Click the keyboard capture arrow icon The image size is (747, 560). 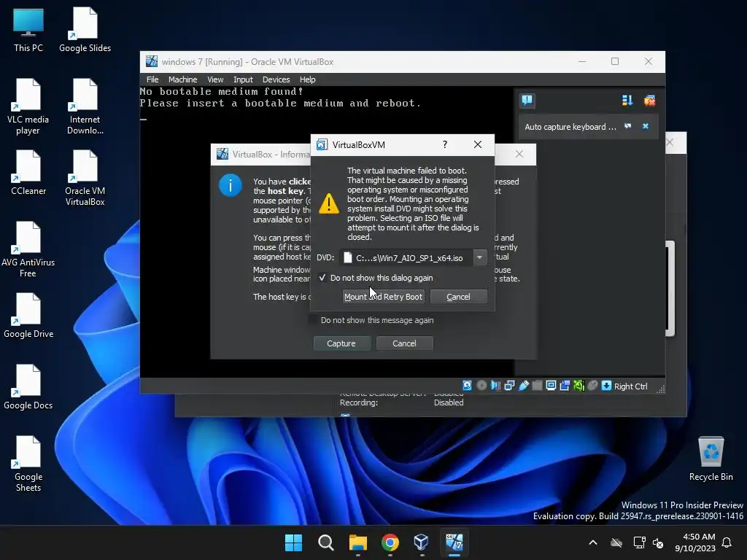606,385
